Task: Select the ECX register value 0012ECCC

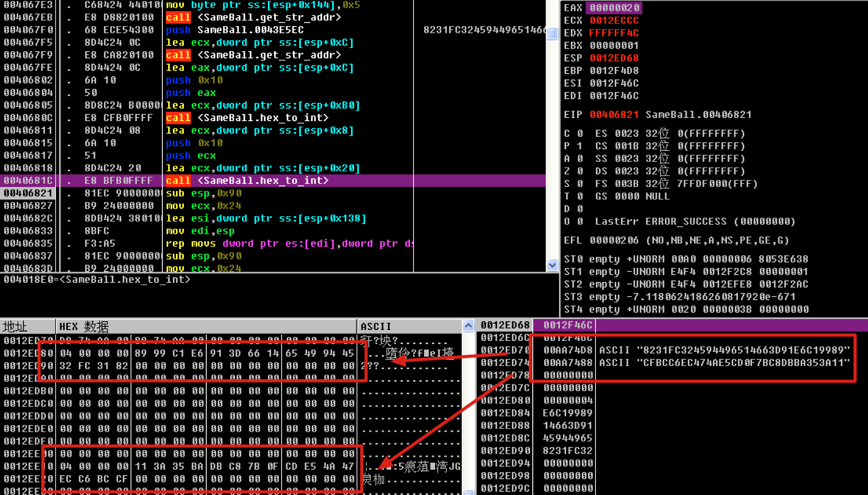Action: pyautogui.click(x=614, y=20)
